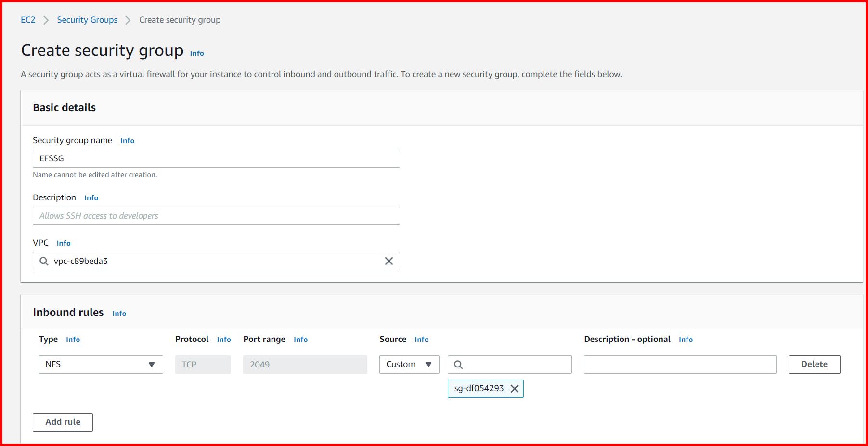Click the Add rule button
The image size is (868, 446).
[62, 422]
